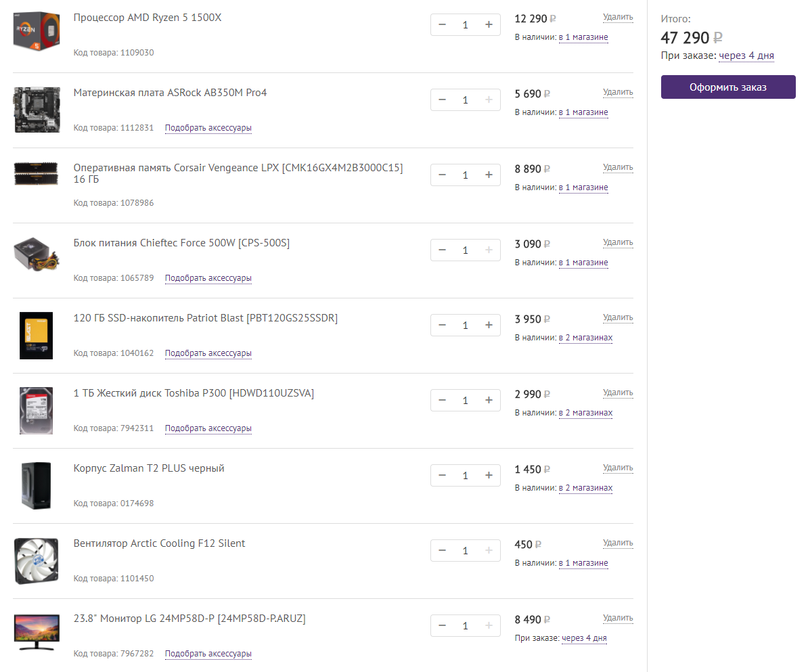
Task: Click the Оформить заказ checkout button
Action: click(728, 87)
